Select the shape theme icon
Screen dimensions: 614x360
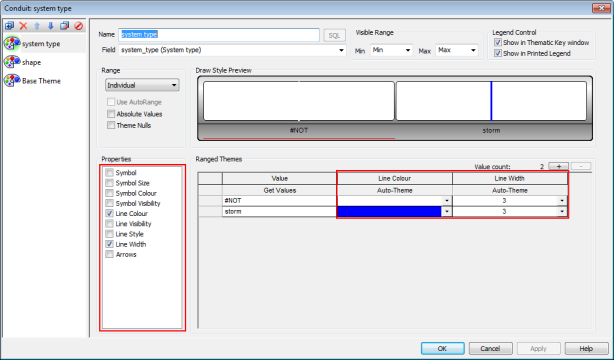12,62
